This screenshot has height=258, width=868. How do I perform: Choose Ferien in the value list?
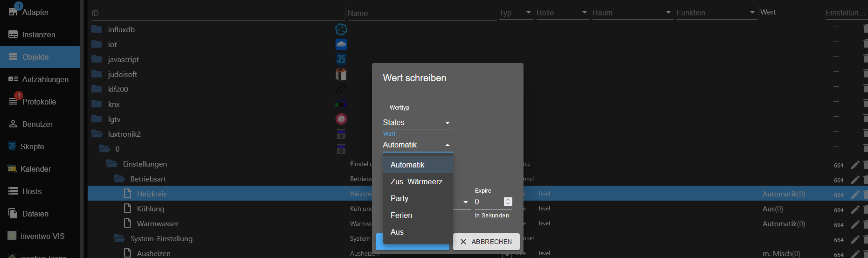401,215
